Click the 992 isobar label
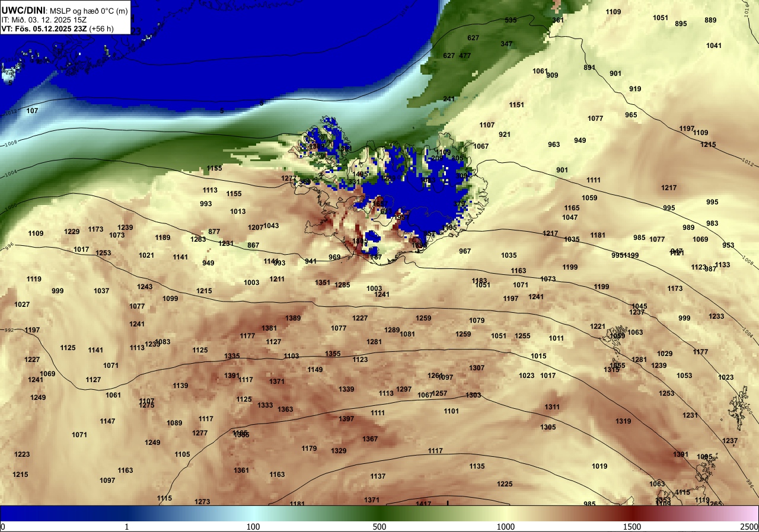The width and height of the screenshot is (759, 532). (9, 330)
